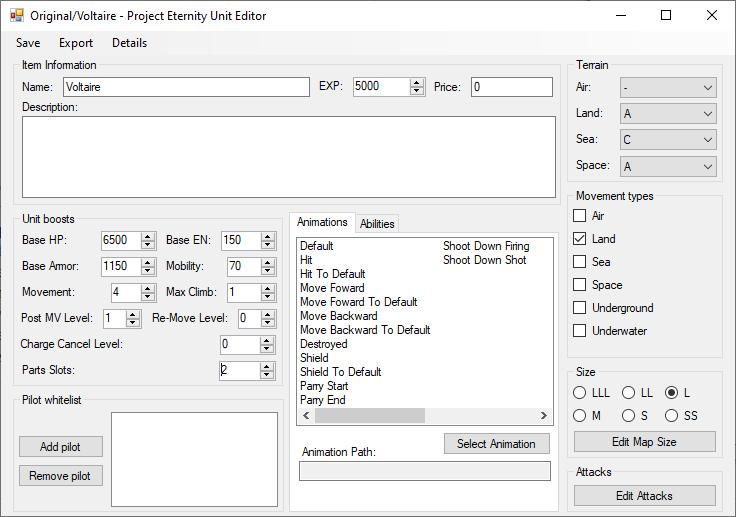Select the Shield To Default animation
The image size is (736, 517).
pyautogui.click(x=340, y=372)
